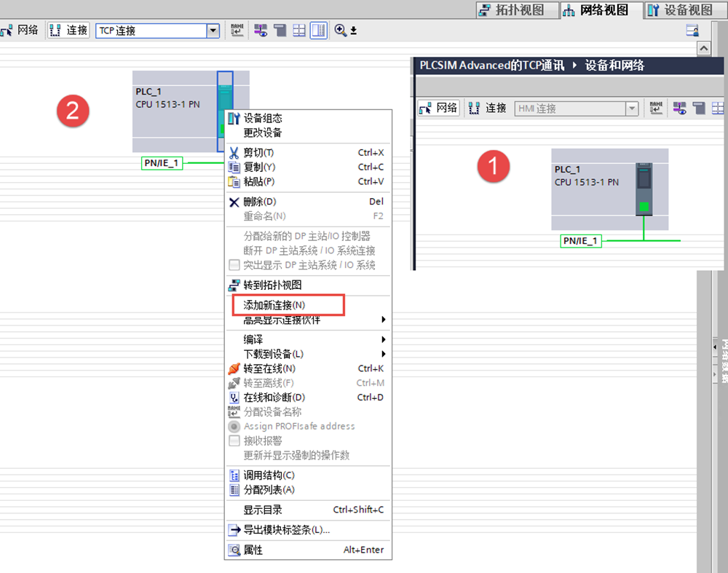Click 转到拓扑视图 menu entry
This screenshot has width=728, height=573.
click(272, 285)
